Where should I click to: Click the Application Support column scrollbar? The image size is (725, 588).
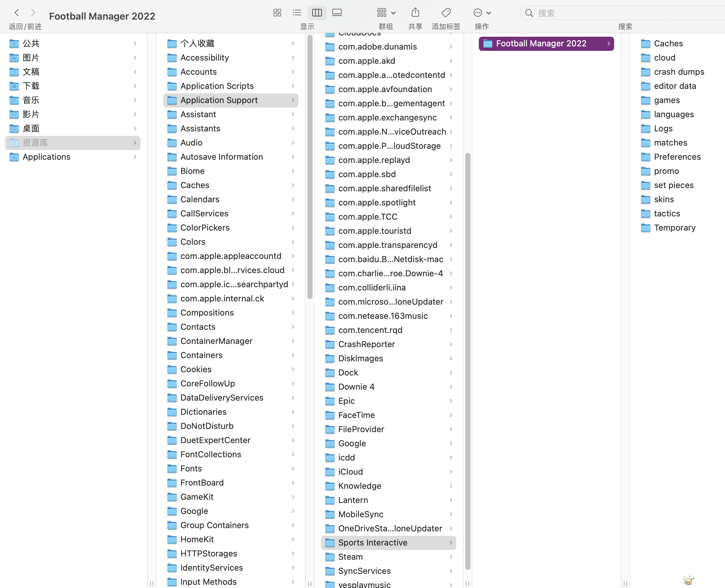point(468,361)
